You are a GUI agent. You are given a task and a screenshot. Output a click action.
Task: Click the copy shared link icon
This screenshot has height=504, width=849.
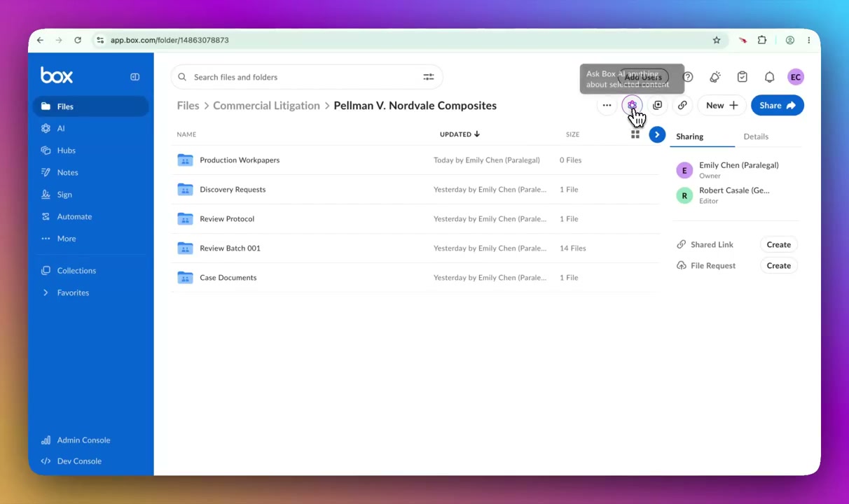682,106
